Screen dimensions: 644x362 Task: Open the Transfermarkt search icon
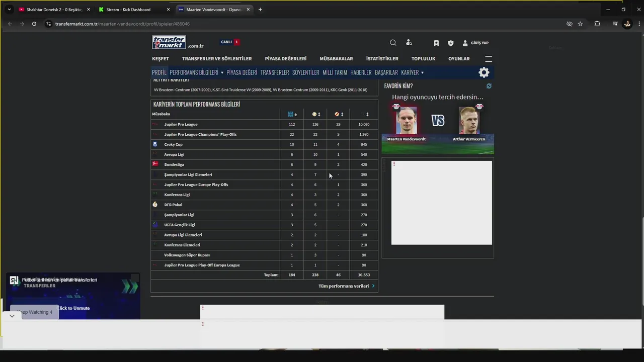pyautogui.click(x=393, y=43)
